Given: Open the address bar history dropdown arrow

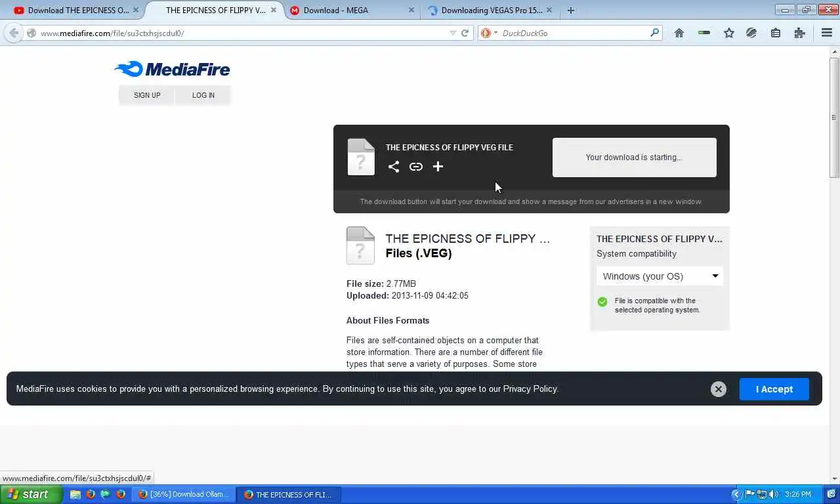Looking at the screenshot, I should click(x=453, y=33).
